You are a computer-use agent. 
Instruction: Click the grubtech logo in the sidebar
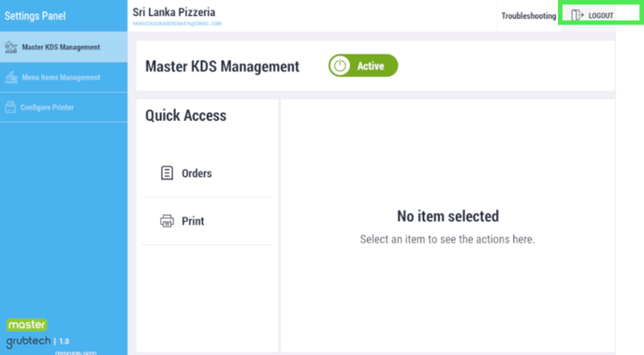[x=28, y=342]
